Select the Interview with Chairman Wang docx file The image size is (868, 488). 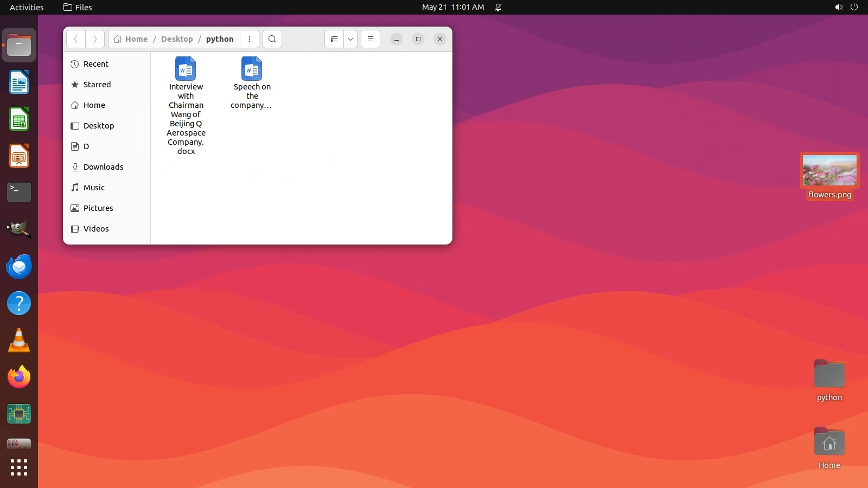click(186, 69)
